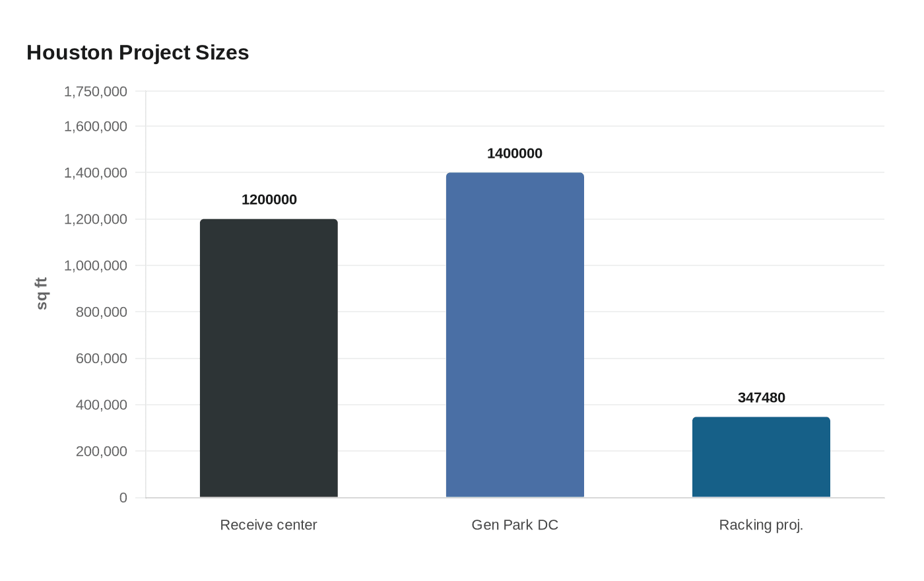Click the 1200000 data label
This screenshot has width=924, height=581.
pyautogui.click(x=268, y=199)
